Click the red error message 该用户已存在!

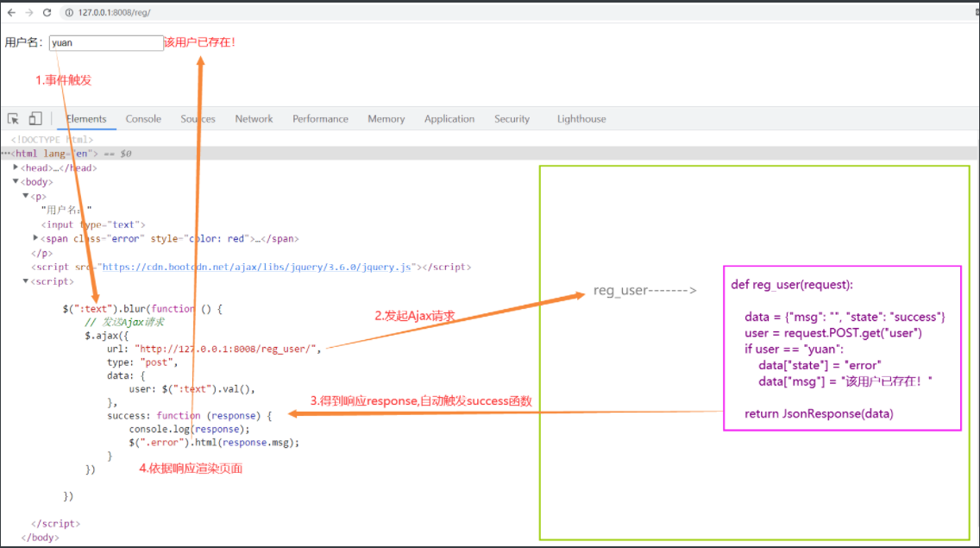pos(200,42)
